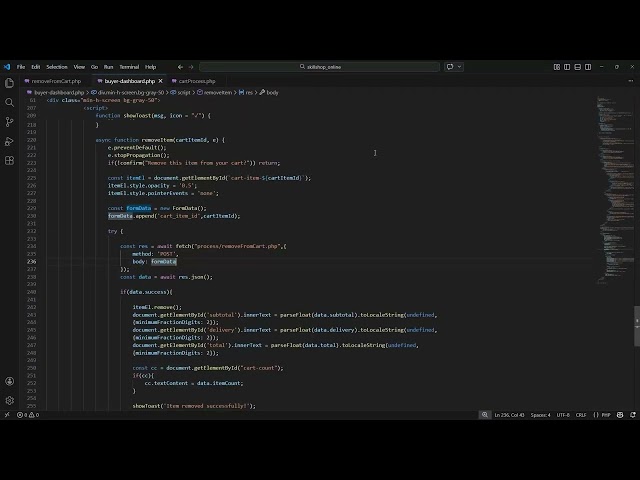Change the UTF-8 file encoding
Image resolution: width=640 pixels, height=480 pixels.
(x=563, y=415)
